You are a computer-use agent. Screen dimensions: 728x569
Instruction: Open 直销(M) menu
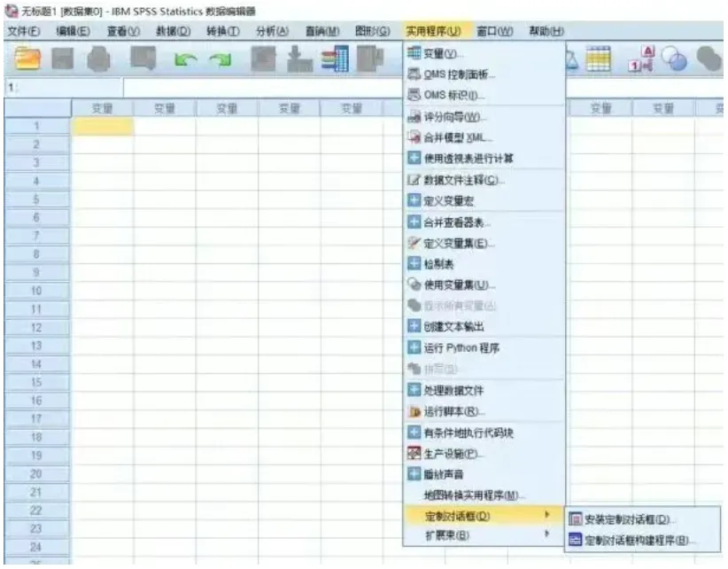coord(322,31)
